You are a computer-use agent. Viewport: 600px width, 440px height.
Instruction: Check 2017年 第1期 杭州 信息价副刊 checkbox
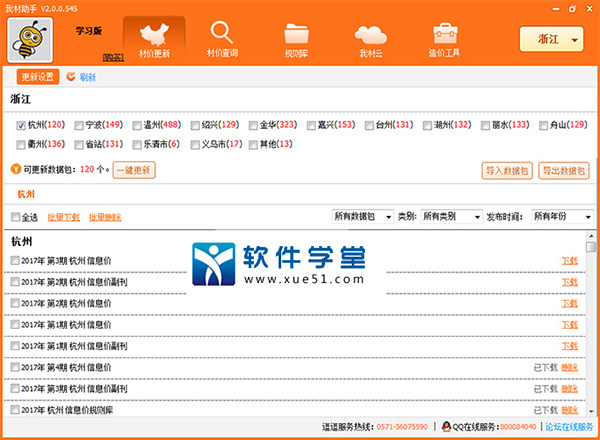click(x=15, y=345)
